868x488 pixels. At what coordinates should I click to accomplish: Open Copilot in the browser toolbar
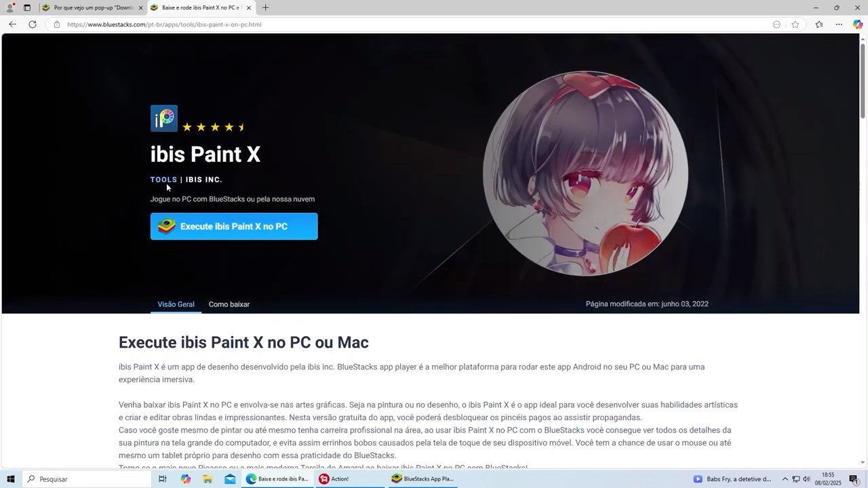point(857,24)
